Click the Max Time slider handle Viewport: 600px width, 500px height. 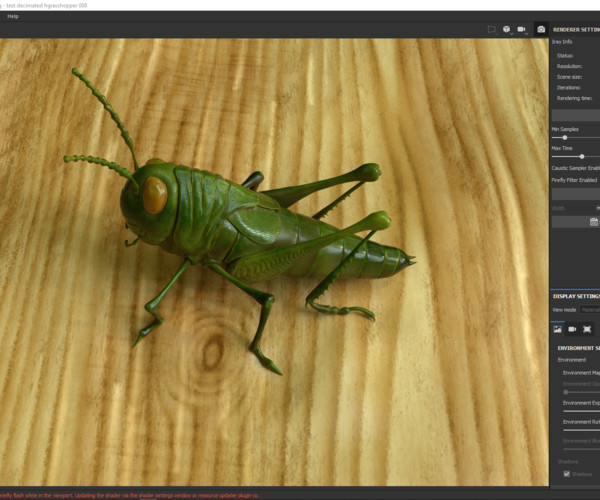click(x=582, y=156)
